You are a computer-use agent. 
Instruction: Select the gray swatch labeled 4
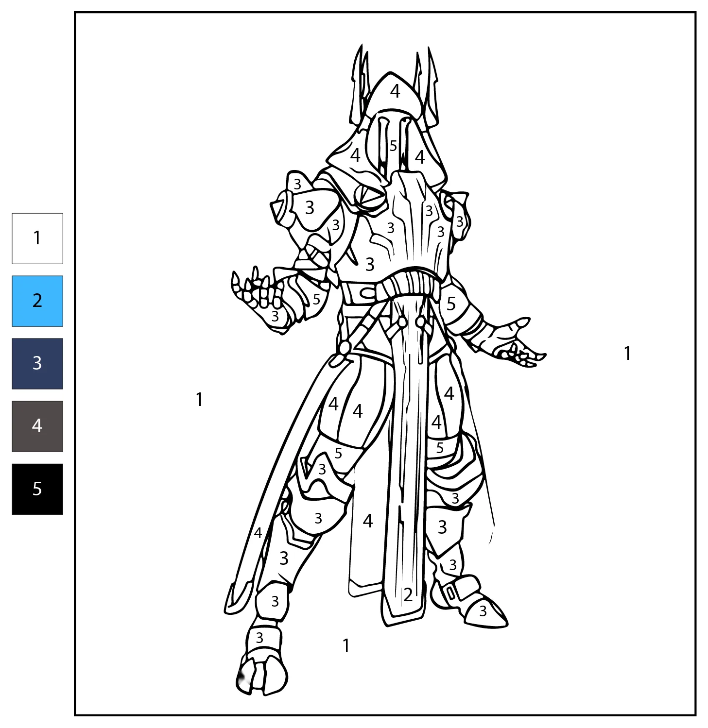[x=37, y=426]
